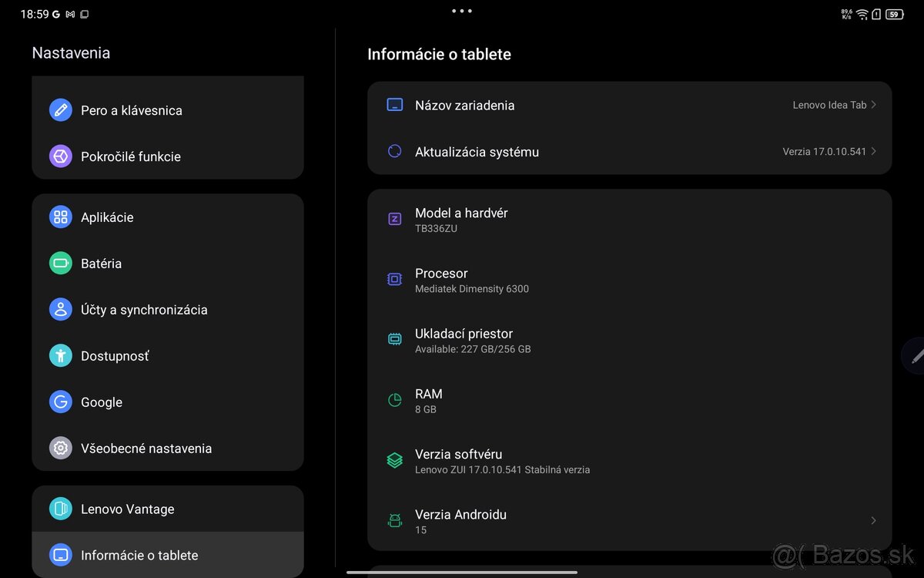Open Informácie o tablete menu entry
The image size is (924, 578).
(140, 555)
